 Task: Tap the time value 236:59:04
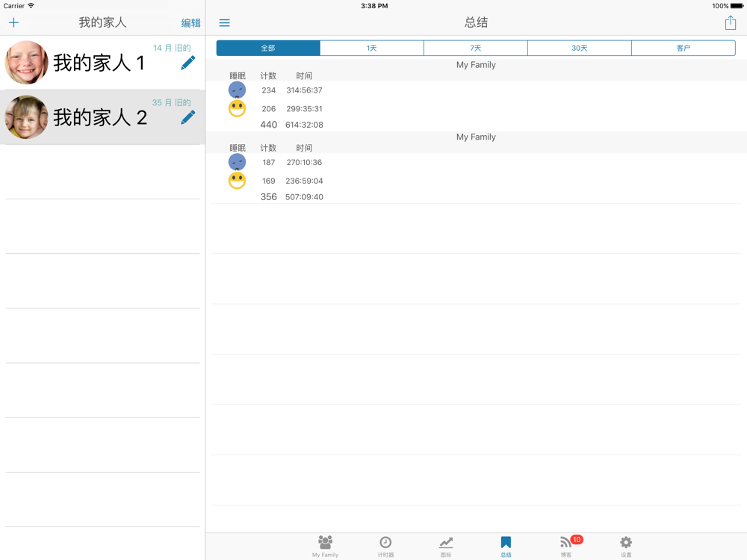(305, 181)
